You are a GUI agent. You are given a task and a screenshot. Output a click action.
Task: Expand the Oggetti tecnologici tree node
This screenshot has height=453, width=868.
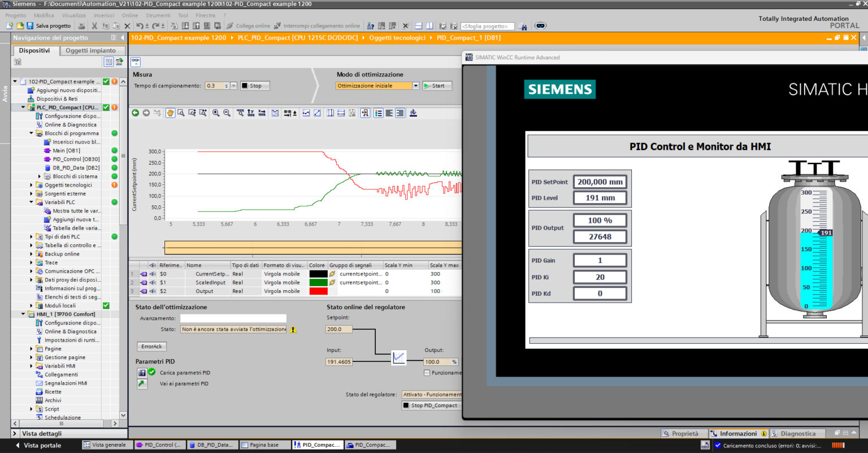(x=31, y=185)
